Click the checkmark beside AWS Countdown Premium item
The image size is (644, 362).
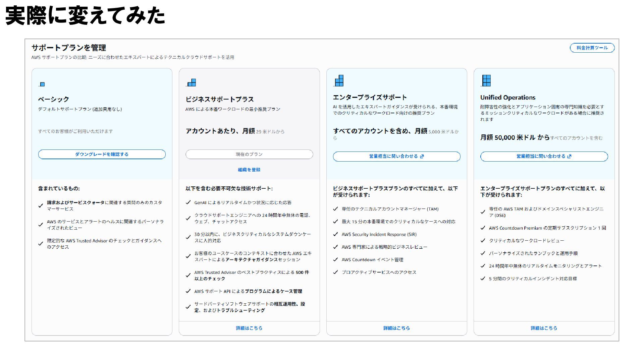483,228
